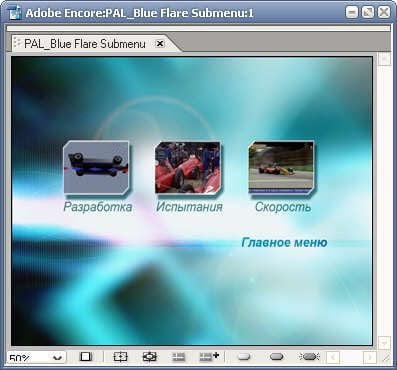Maximize the Adobe Encore window
The width and height of the screenshot is (397, 370).
pos(368,13)
